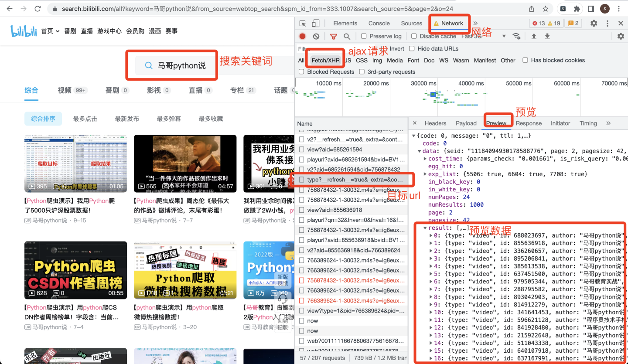Open the Timing tab
Image resolution: width=628 pixels, height=364 pixels.
click(x=588, y=123)
